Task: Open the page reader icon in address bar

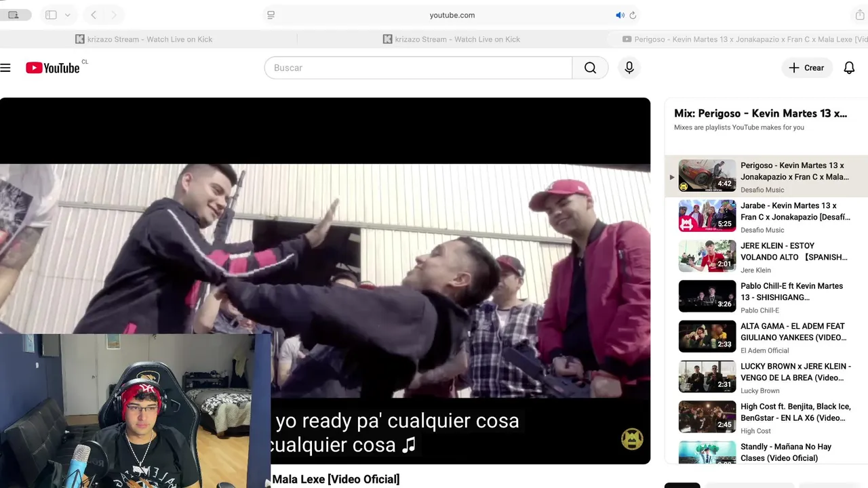Action: [x=271, y=15]
